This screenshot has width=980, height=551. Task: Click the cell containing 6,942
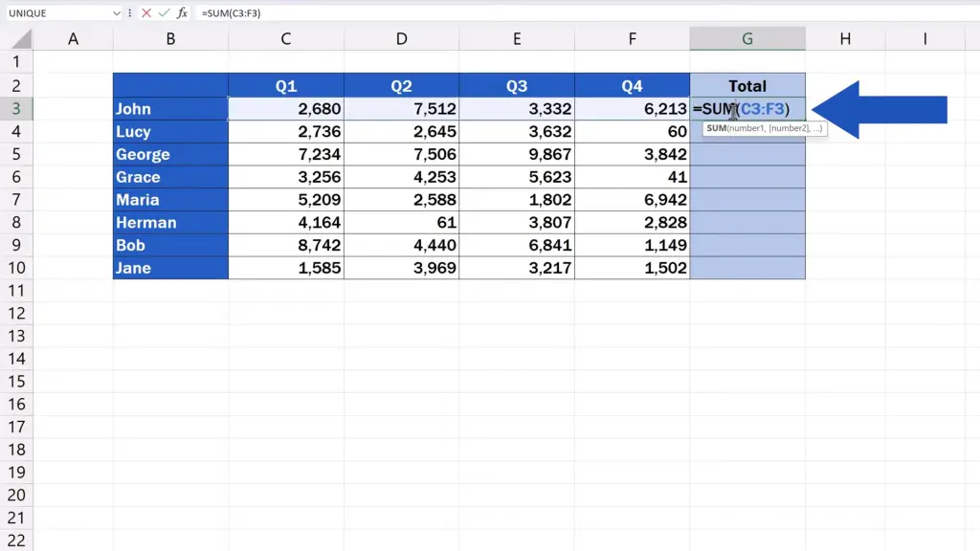click(633, 200)
